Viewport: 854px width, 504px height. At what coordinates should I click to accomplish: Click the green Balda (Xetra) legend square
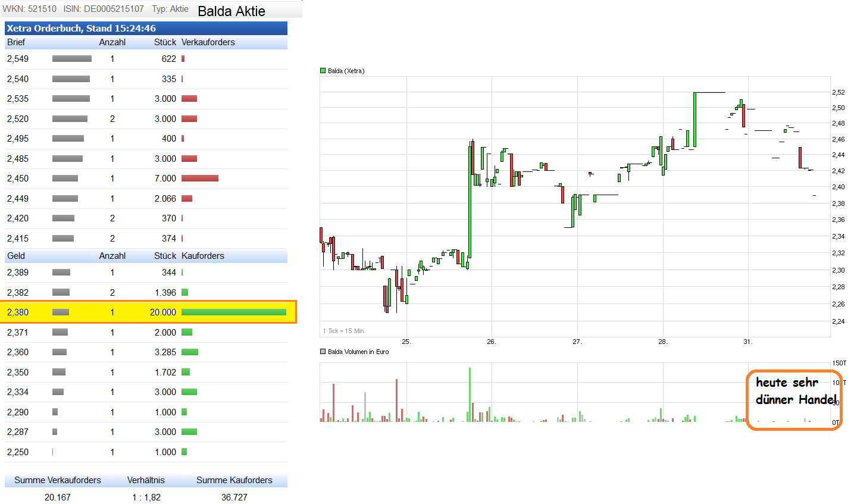click(323, 71)
